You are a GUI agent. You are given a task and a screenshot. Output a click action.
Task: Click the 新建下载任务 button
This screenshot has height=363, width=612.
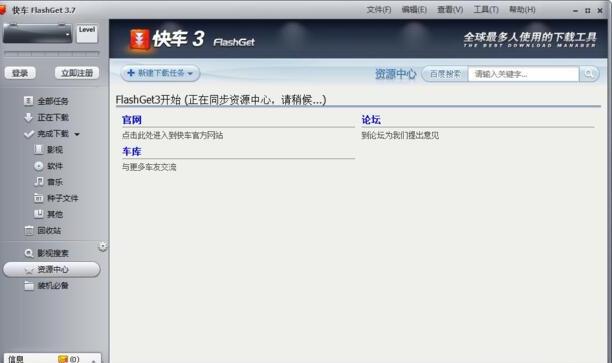160,73
